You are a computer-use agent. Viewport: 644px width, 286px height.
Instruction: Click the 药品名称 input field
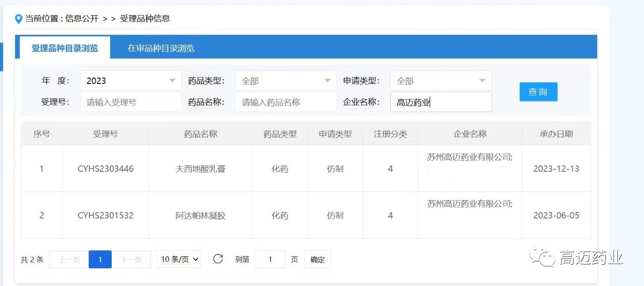click(x=286, y=102)
